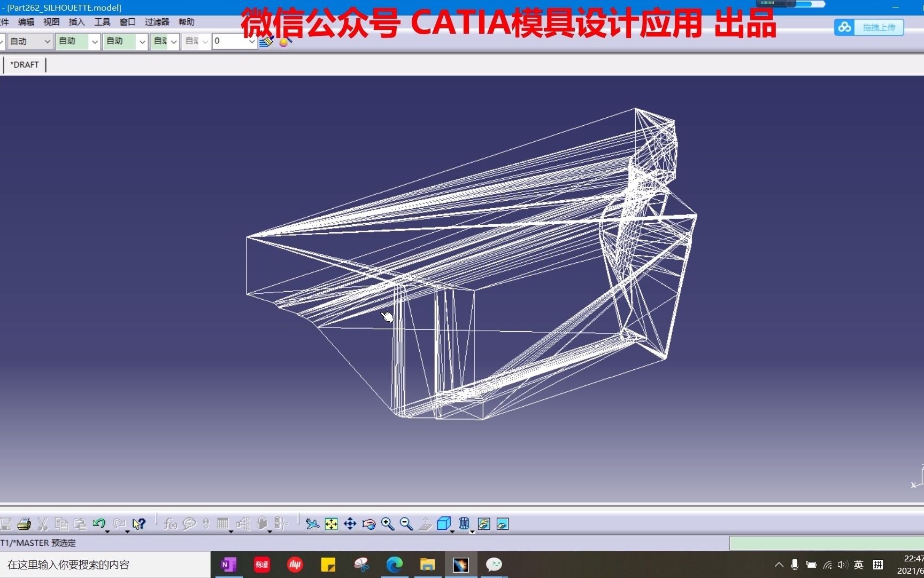Image resolution: width=924 pixels, height=578 pixels.
Task: Open WeChat from the taskbar
Action: 494,565
